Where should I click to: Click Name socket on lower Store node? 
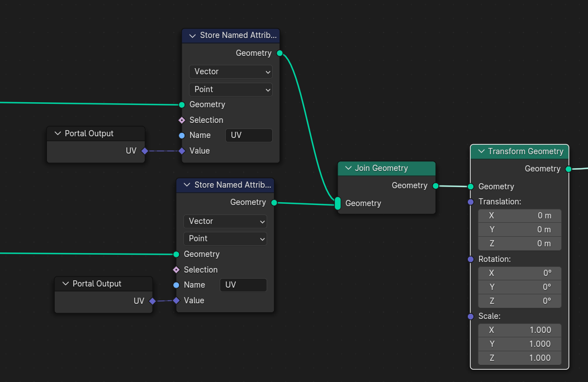(x=176, y=285)
